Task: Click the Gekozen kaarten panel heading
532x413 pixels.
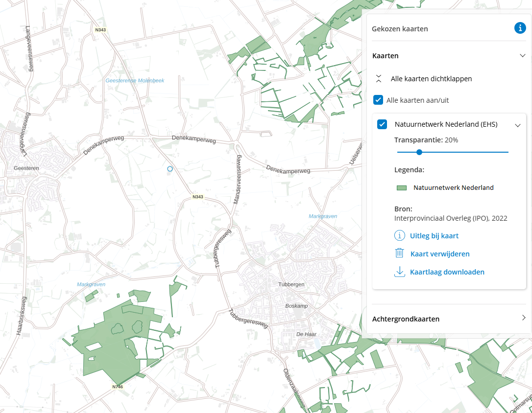Action: (x=400, y=29)
